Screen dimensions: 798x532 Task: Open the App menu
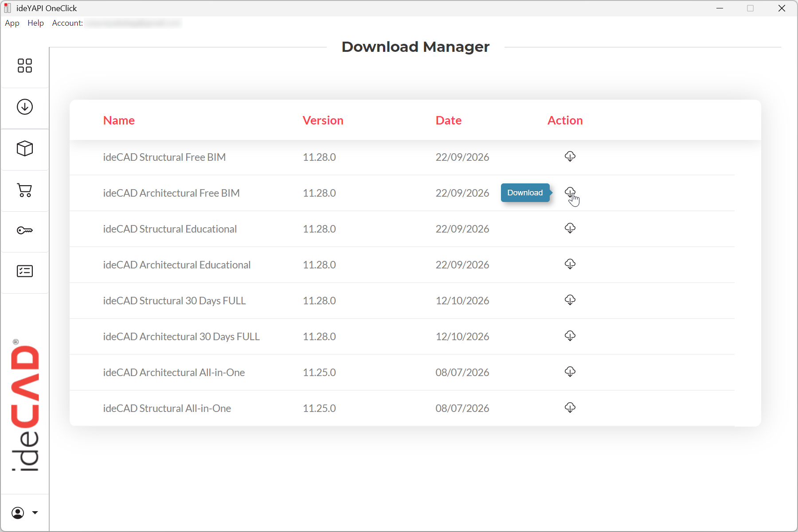12,23
